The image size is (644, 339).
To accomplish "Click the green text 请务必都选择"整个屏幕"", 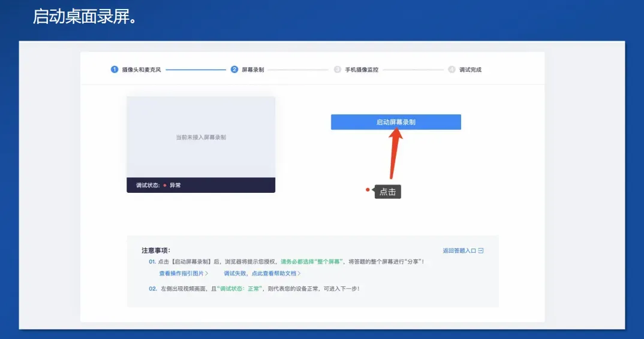I will tap(311, 261).
